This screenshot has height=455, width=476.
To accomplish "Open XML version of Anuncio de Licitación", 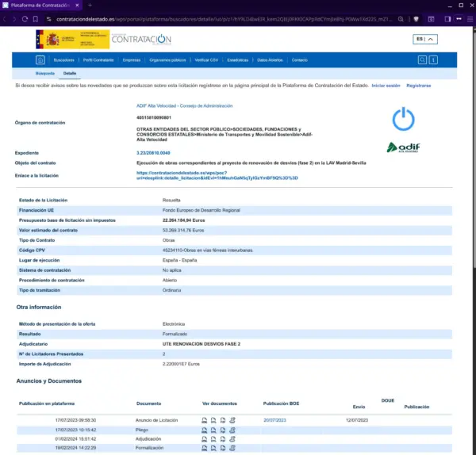I will pyautogui.click(x=213, y=420).
